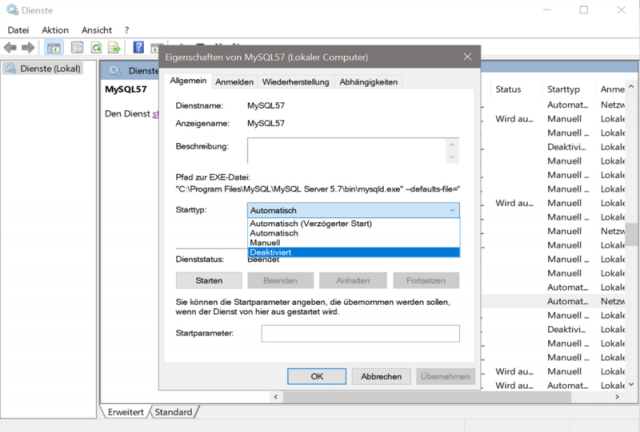
Task: Click the horizontal scrollbar's right arrow
Action: point(617,397)
